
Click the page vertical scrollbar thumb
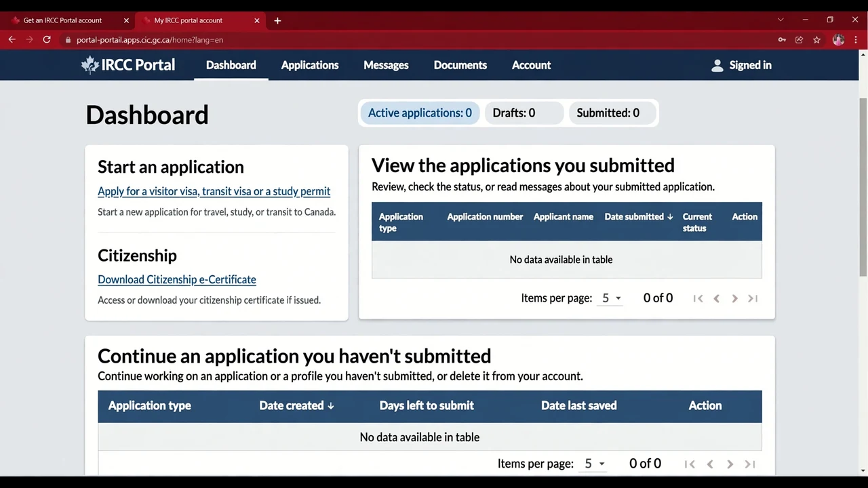click(x=863, y=186)
